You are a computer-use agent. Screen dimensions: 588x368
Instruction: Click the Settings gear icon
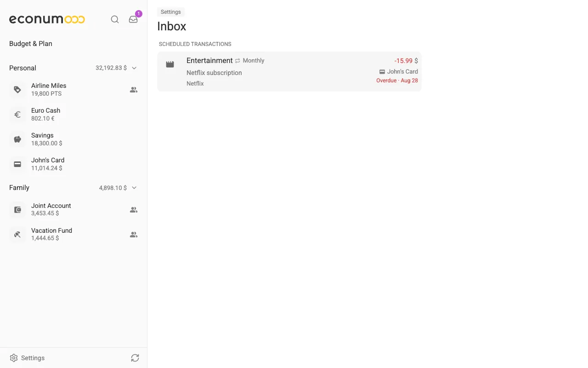coord(14,358)
